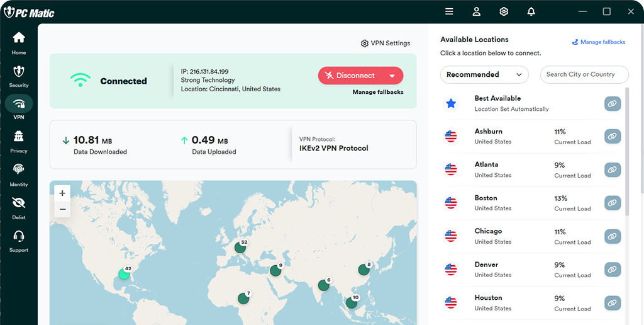Select the Boston location row
Image resolution: width=644 pixels, height=325 pixels.
(x=532, y=203)
